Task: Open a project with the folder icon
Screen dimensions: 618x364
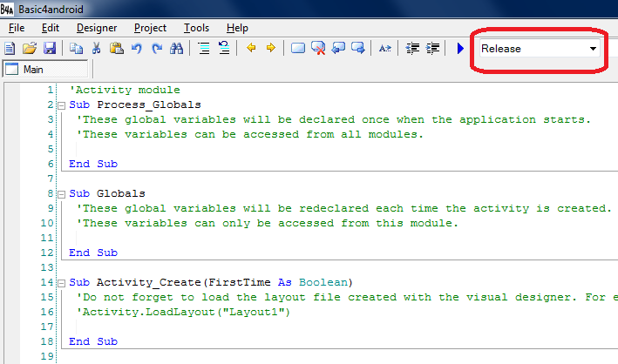Action: (30, 49)
